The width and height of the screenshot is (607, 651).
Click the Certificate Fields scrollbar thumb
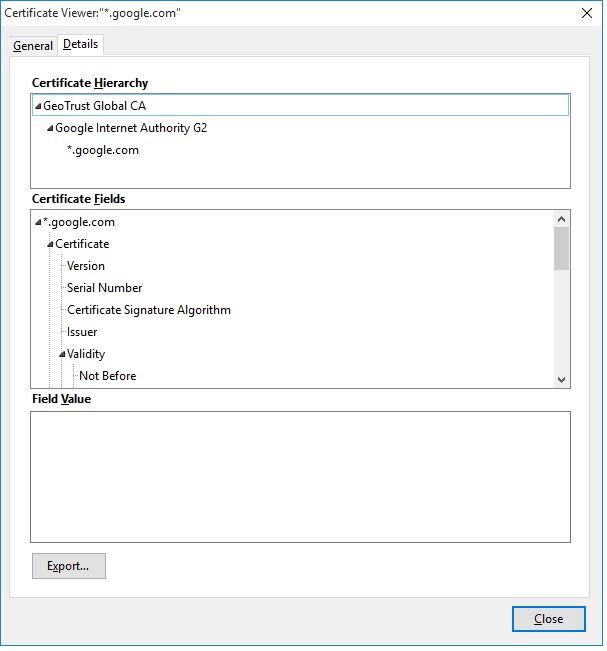[x=561, y=249]
